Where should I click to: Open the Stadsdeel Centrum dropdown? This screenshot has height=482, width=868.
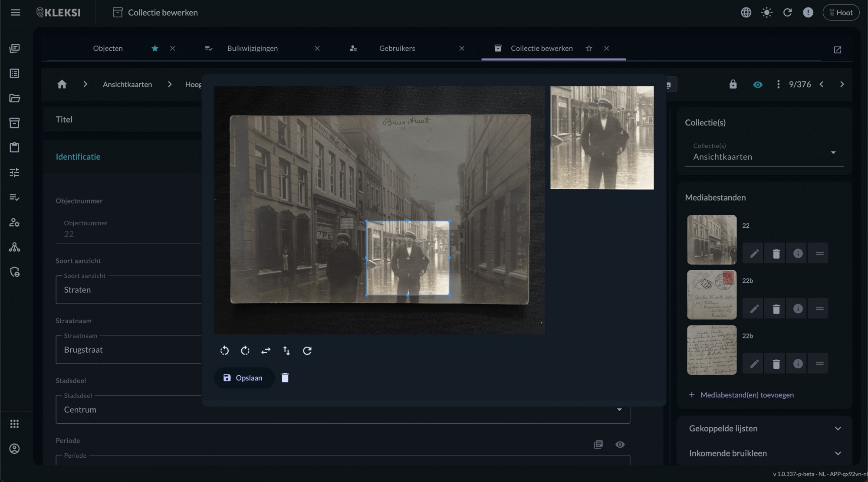(343, 410)
